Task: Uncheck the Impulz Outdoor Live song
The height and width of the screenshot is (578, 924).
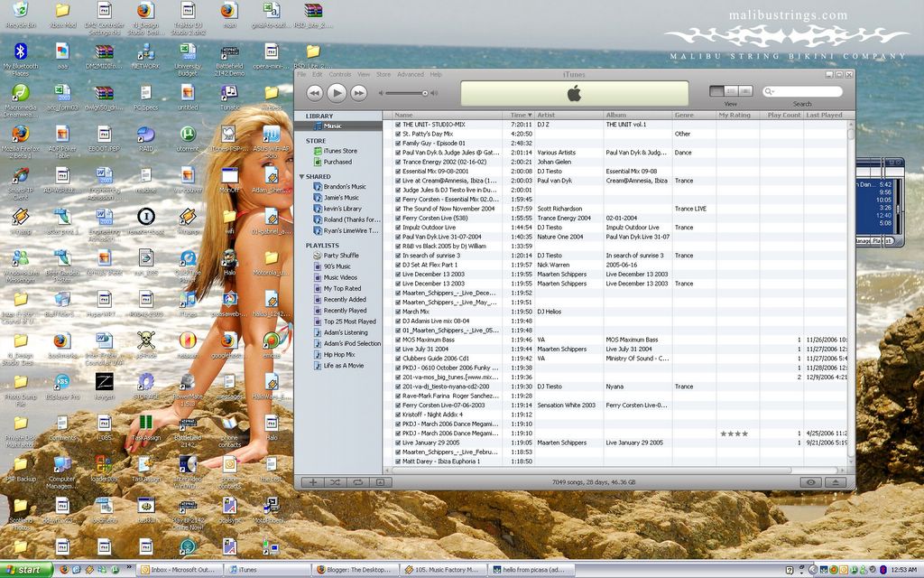Action: tap(398, 228)
